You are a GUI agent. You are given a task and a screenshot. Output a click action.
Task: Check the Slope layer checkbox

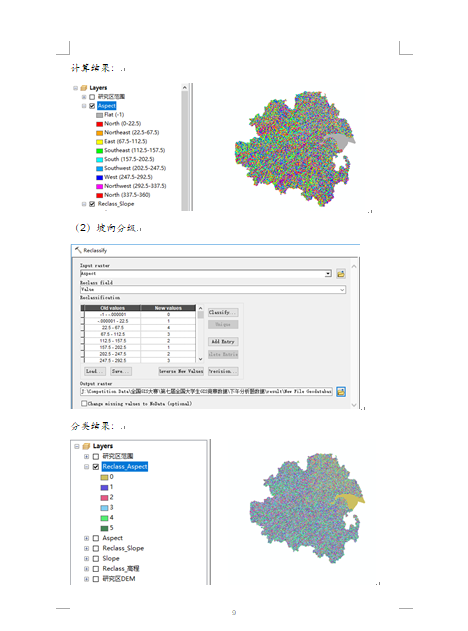(x=96, y=559)
